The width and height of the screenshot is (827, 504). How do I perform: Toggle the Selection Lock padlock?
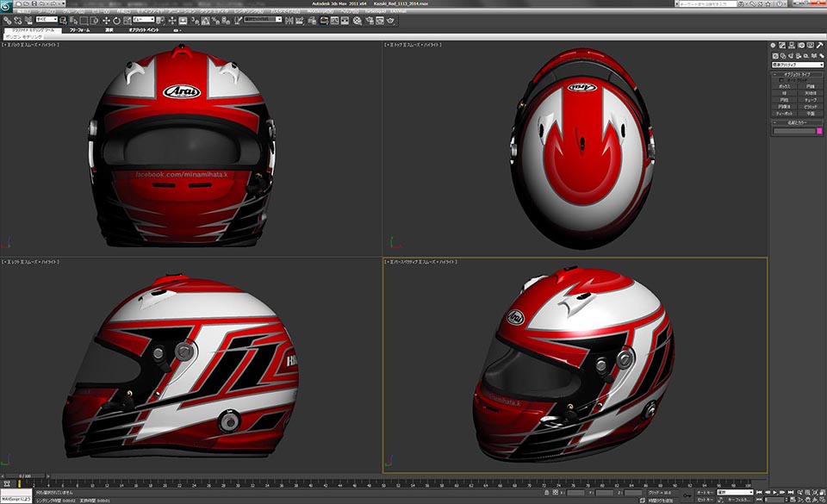[x=546, y=493]
